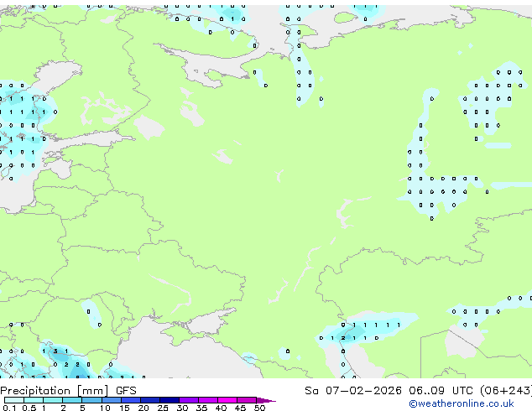
Task: Pick legend swatch between 5 and 10
Action: tap(91, 400)
